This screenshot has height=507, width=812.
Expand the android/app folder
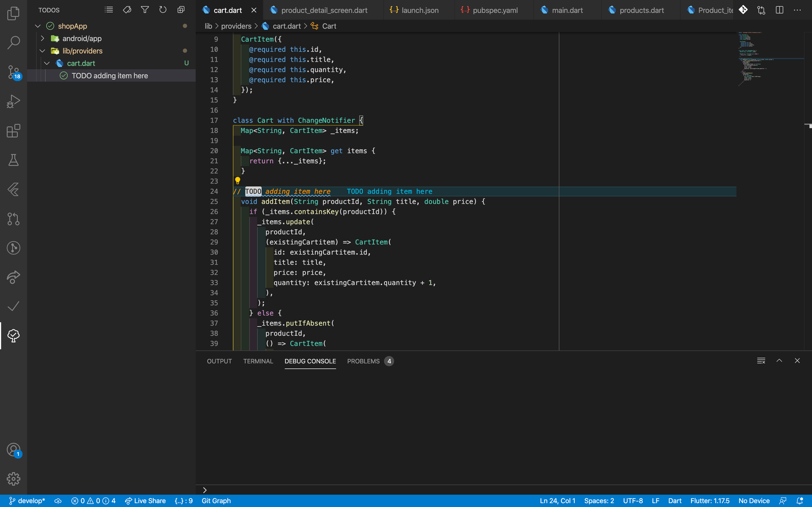point(42,38)
